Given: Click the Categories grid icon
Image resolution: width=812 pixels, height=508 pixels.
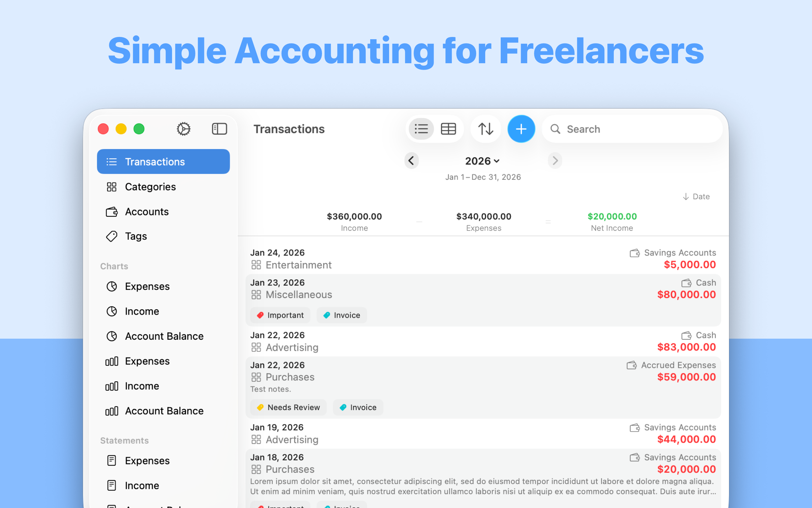Looking at the screenshot, I should (111, 187).
